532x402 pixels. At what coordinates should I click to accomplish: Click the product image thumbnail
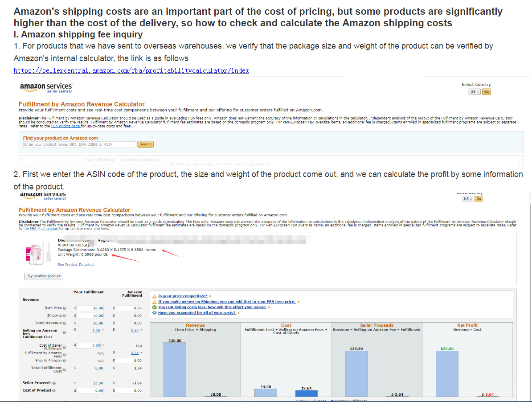pyautogui.click(x=38, y=253)
